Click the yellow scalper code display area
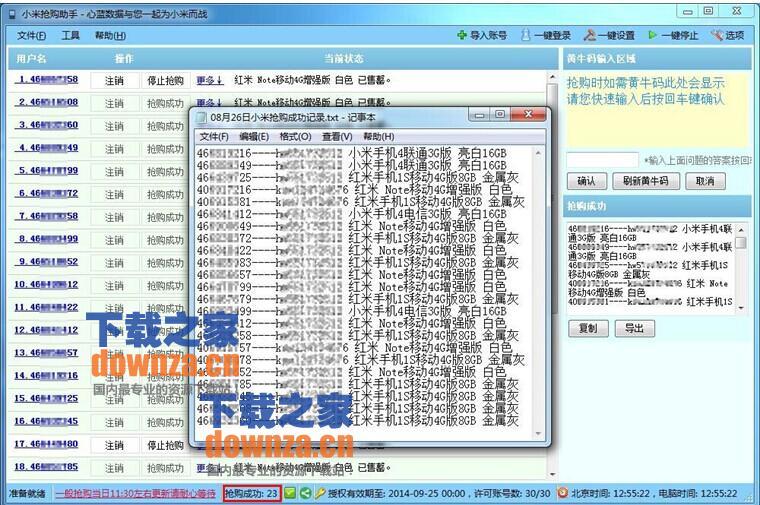The width and height of the screenshot is (760, 505). coord(656,110)
